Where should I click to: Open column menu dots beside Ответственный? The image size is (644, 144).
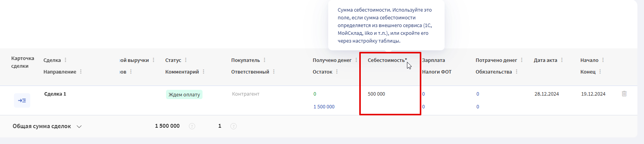click(x=274, y=72)
